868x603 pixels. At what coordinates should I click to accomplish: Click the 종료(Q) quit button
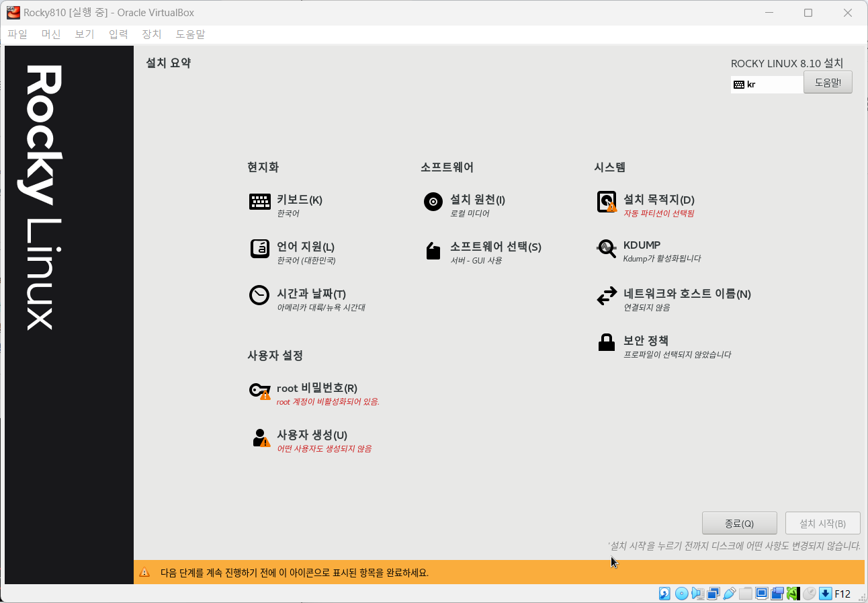[739, 524]
